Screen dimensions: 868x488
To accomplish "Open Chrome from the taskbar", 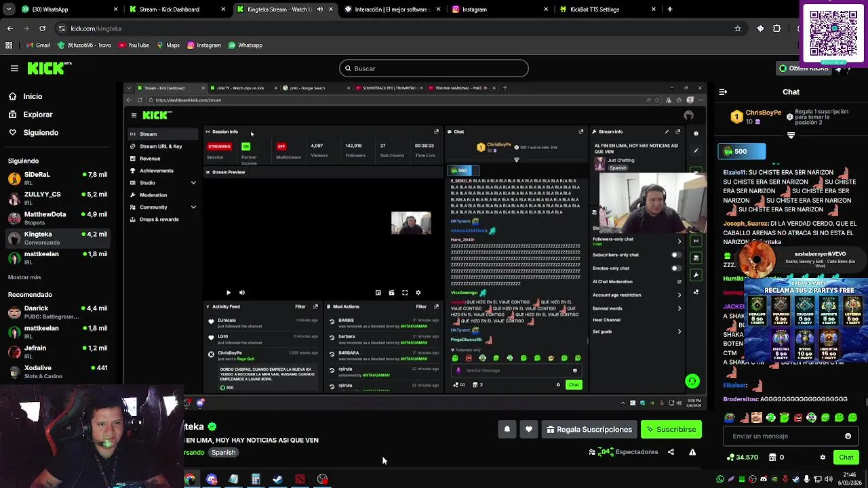I will click(x=190, y=479).
